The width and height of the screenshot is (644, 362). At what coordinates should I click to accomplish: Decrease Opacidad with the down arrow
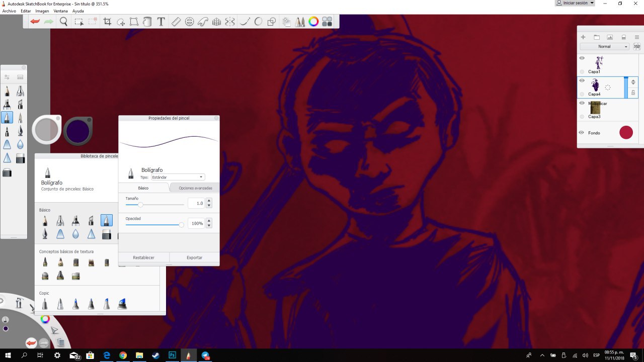[209, 226]
